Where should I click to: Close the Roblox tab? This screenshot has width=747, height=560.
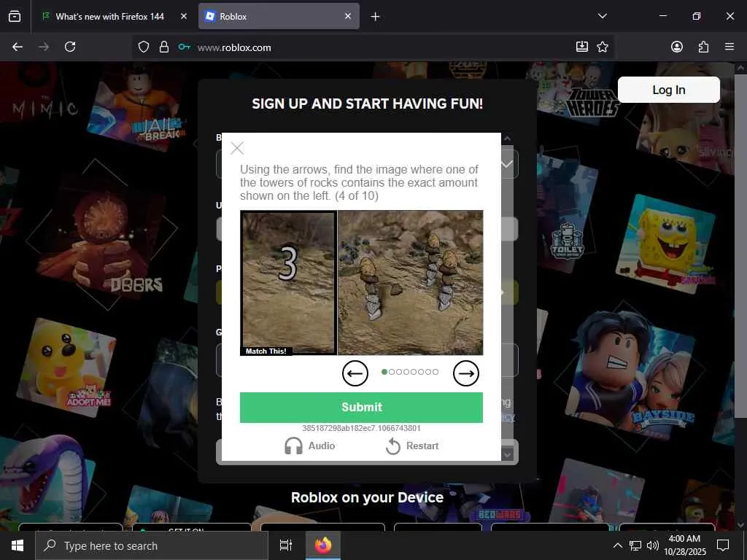tap(348, 16)
